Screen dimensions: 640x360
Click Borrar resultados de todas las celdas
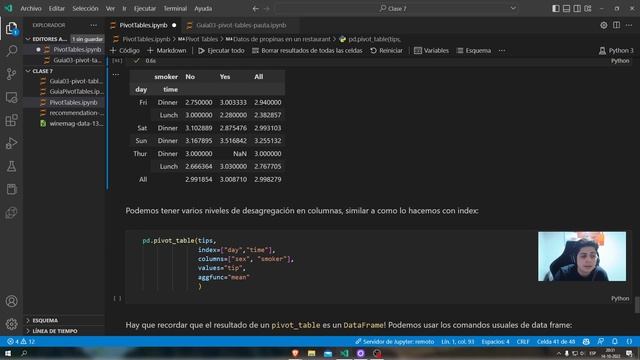pyautogui.click(x=307, y=51)
